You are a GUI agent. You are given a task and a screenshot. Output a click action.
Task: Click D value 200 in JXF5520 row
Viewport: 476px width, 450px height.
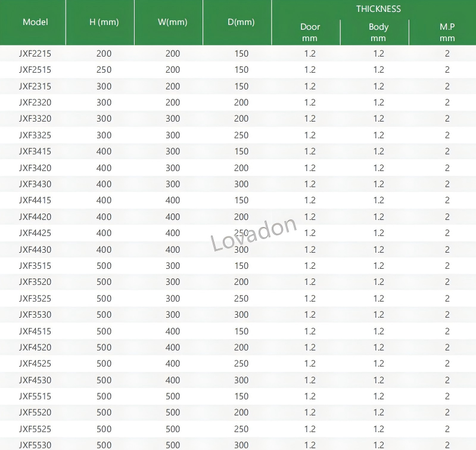coord(241,412)
